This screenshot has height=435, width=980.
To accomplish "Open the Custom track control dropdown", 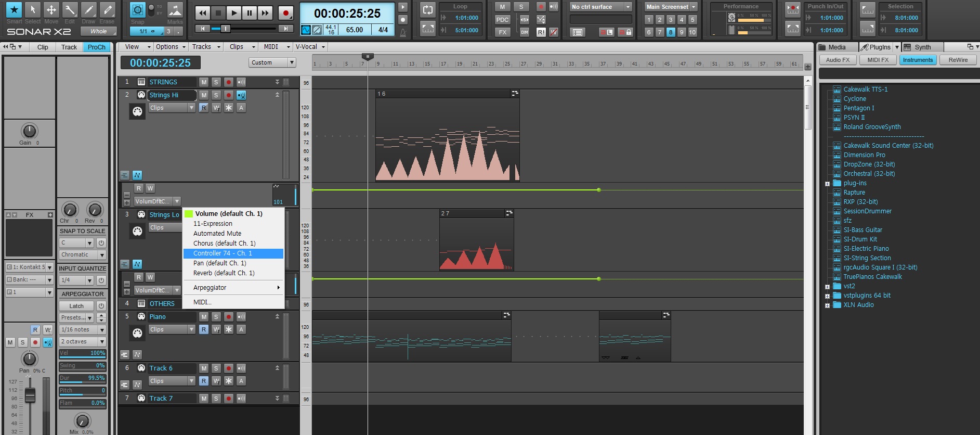I will (272, 62).
